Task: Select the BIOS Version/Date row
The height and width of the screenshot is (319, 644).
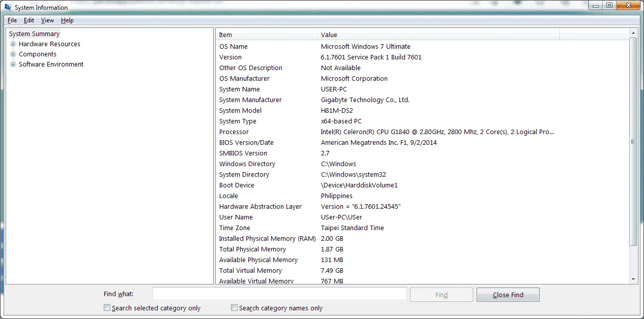Action: pos(422,143)
